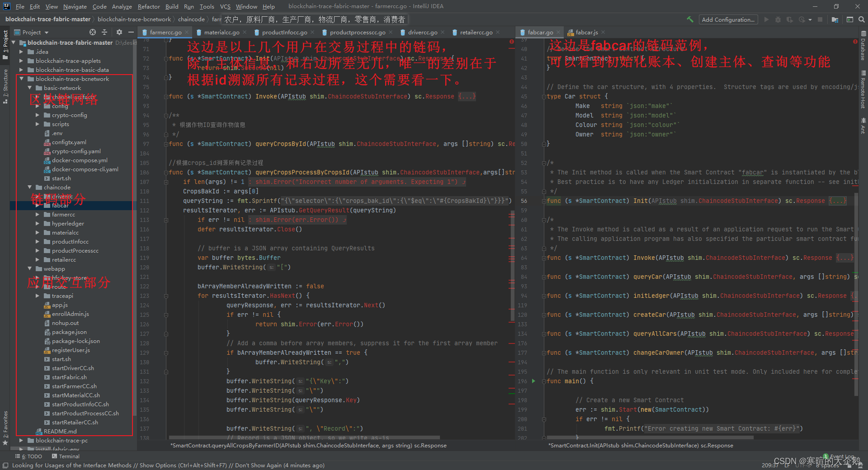Open package.json file
The image size is (868, 470).
coord(69,332)
